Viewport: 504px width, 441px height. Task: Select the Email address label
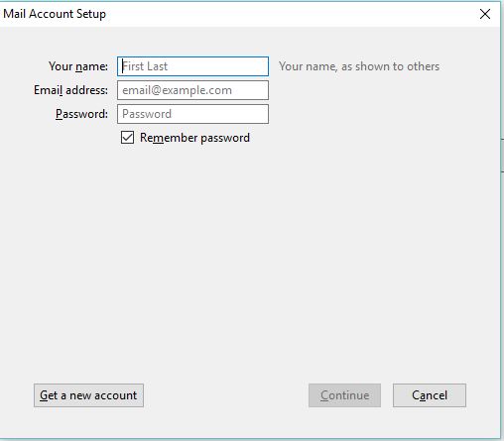(x=70, y=90)
